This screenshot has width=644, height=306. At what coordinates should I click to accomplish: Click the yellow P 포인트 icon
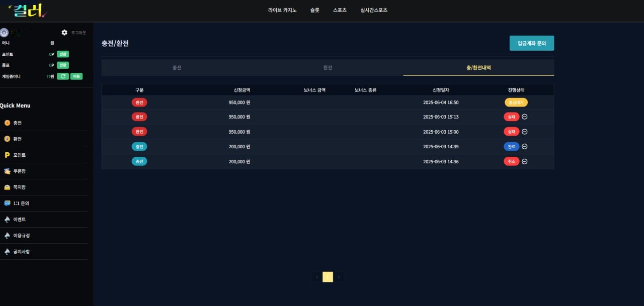click(x=7, y=155)
